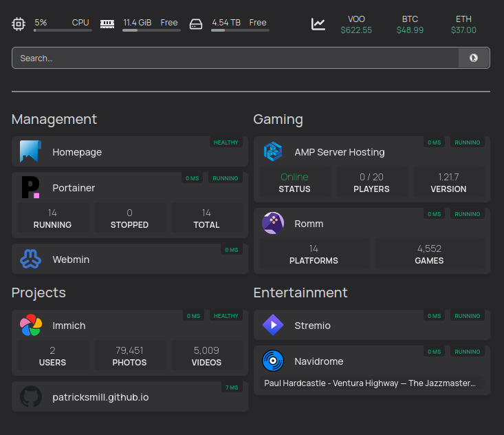Open Stremio via its play icon
The height and width of the screenshot is (435, 504).
coord(273,325)
